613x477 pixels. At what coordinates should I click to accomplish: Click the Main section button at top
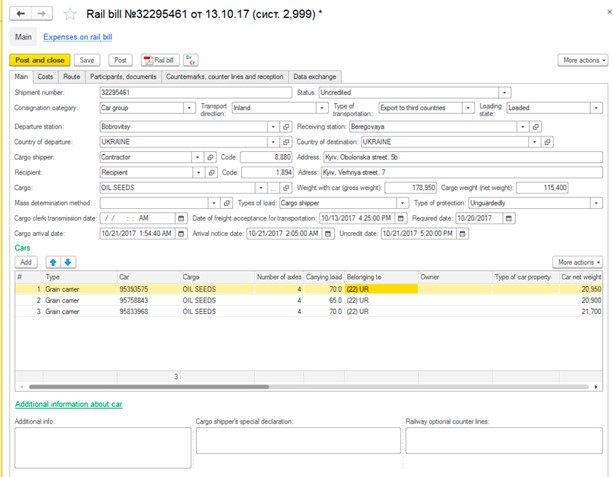(x=23, y=37)
